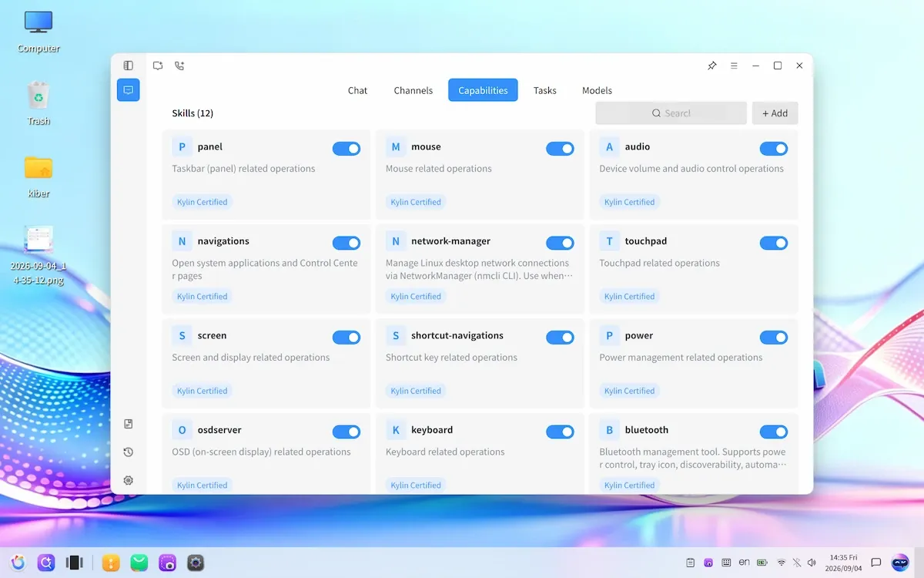The height and width of the screenshot is (578, 924).
Task: Select the Capabilities tab
Action: point(483,90)
